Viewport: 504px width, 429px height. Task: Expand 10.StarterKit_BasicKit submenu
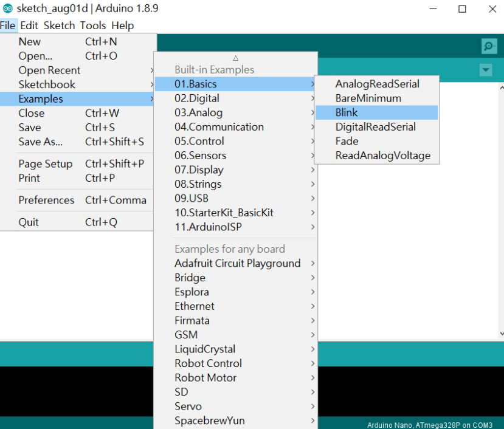coord(235,213)
